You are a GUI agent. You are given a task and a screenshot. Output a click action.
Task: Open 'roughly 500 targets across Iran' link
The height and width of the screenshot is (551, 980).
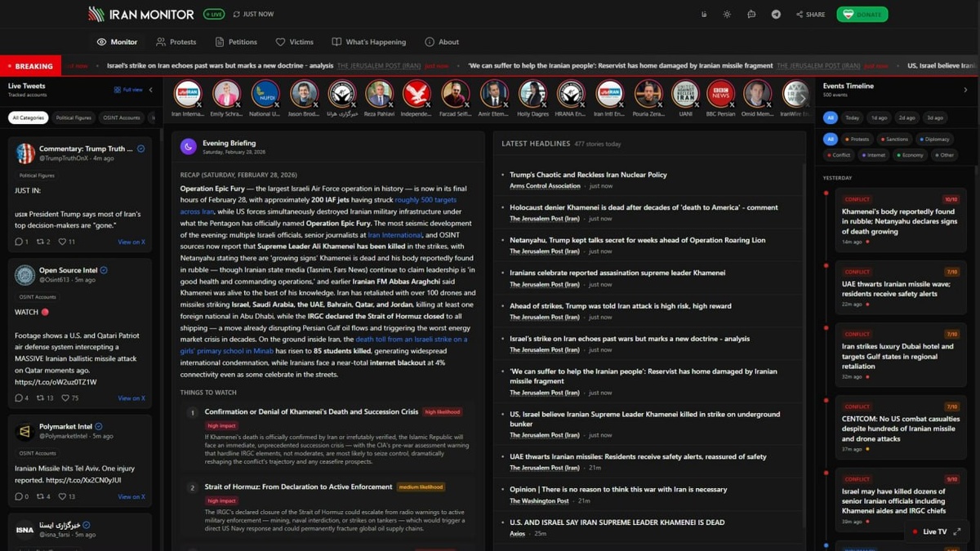pos(318,206)
